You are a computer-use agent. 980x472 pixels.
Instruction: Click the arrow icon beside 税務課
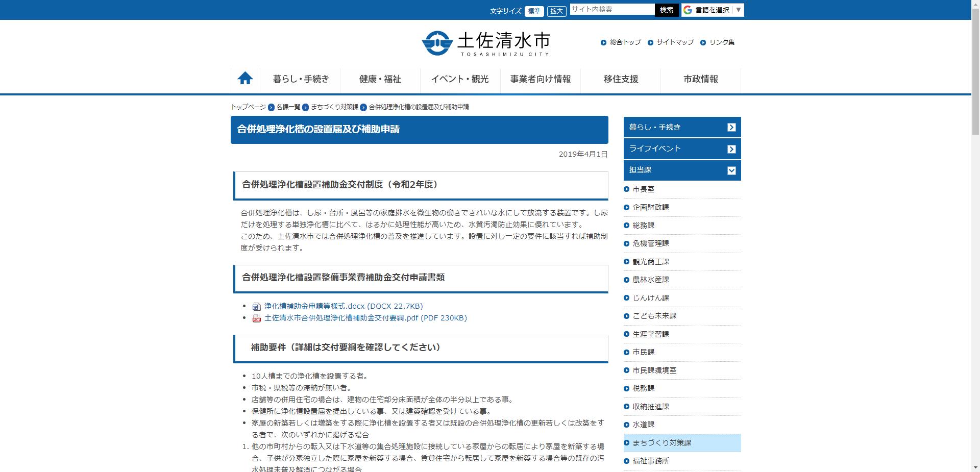(x=626, y=388)
